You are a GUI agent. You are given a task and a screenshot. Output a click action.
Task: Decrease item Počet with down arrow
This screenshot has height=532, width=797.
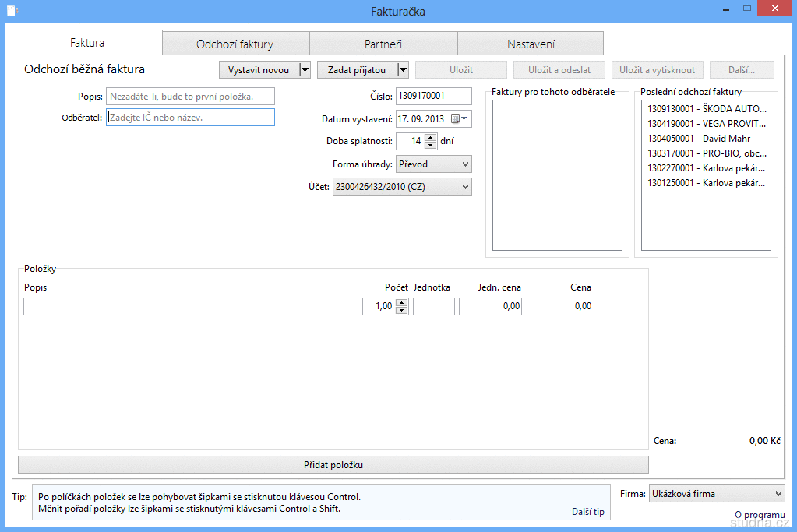402,311
